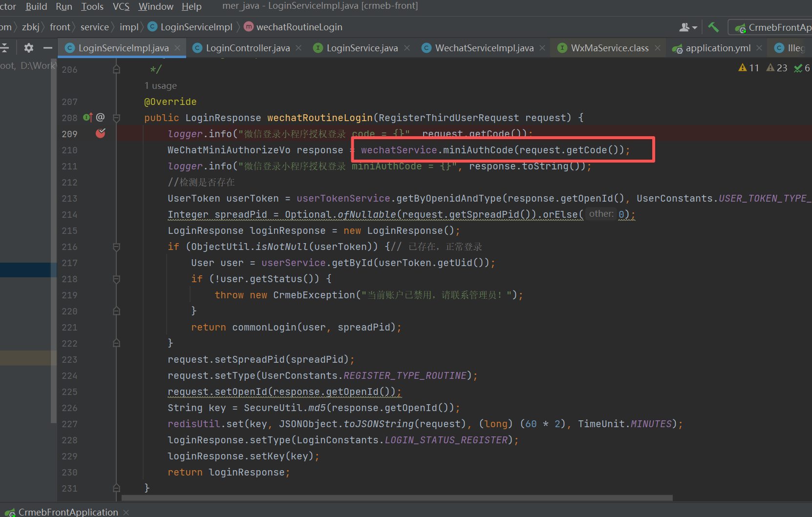Click the '1 usage' inlay hint

(161, 86)
